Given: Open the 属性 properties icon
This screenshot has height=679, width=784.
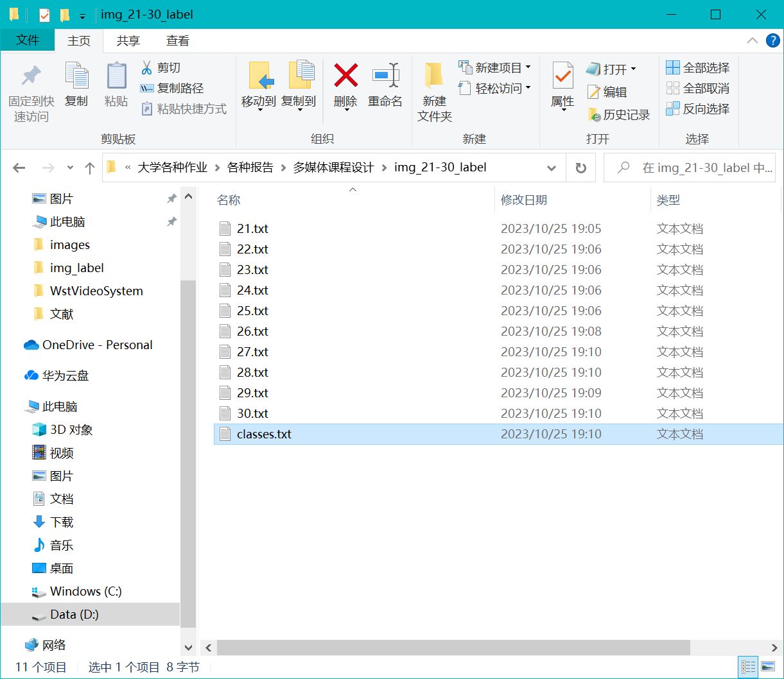Looking at the screenshot, I should pos(562,76).
